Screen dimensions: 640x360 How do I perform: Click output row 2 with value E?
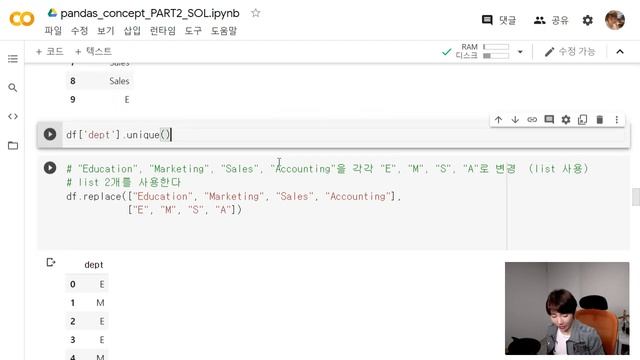pyautogui.click(x=87, y=321)
